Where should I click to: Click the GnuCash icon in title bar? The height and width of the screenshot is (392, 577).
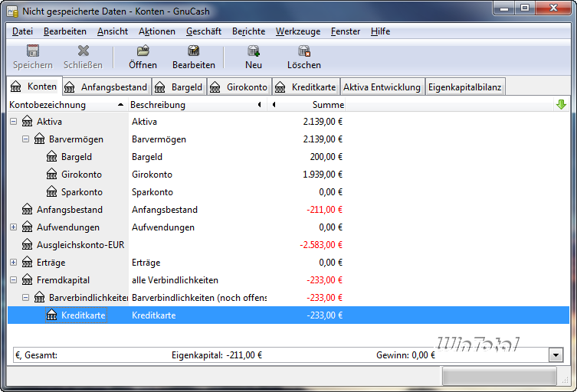click(12, 11)
